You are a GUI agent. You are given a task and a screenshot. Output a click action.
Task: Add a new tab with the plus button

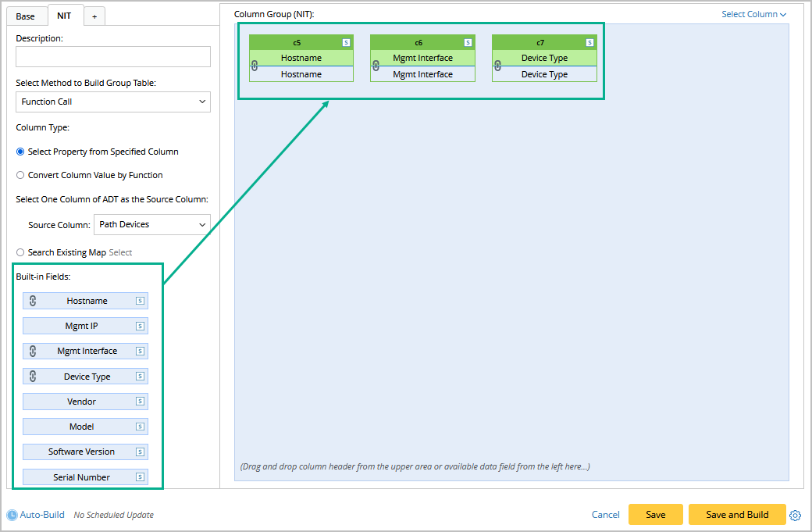click(x=94, y=16)
